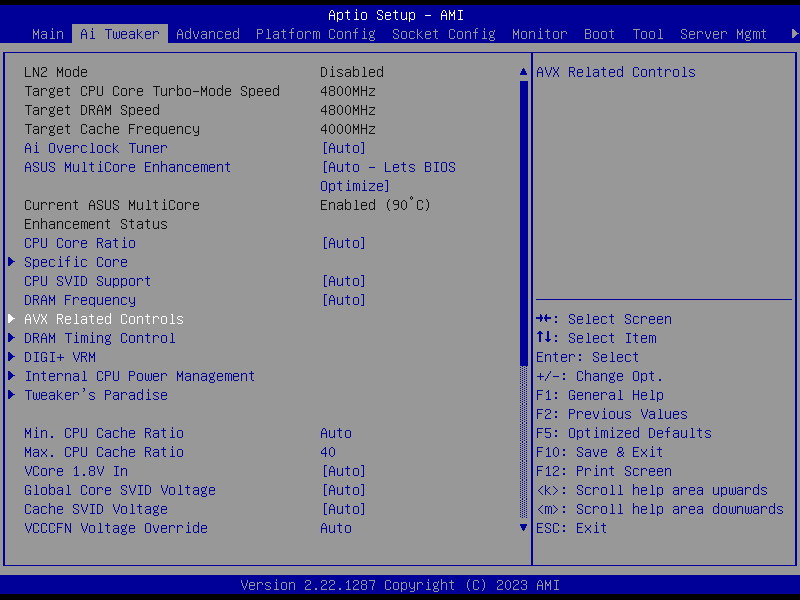The height and width of the screenshot is (600, 800).
Task: Select the CPU Core Ratio label
Action: click(x=80, y=243)
